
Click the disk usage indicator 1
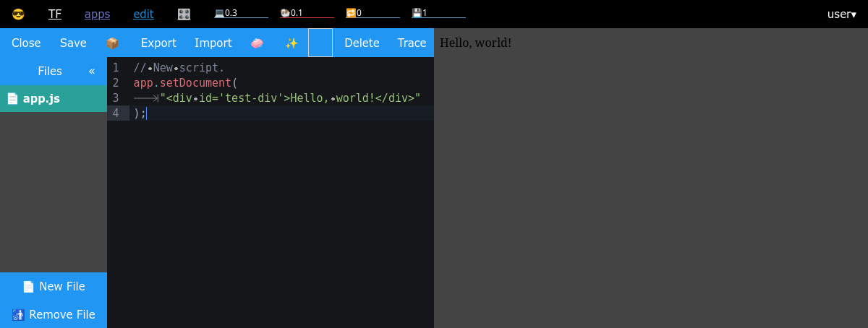(438, 13)
